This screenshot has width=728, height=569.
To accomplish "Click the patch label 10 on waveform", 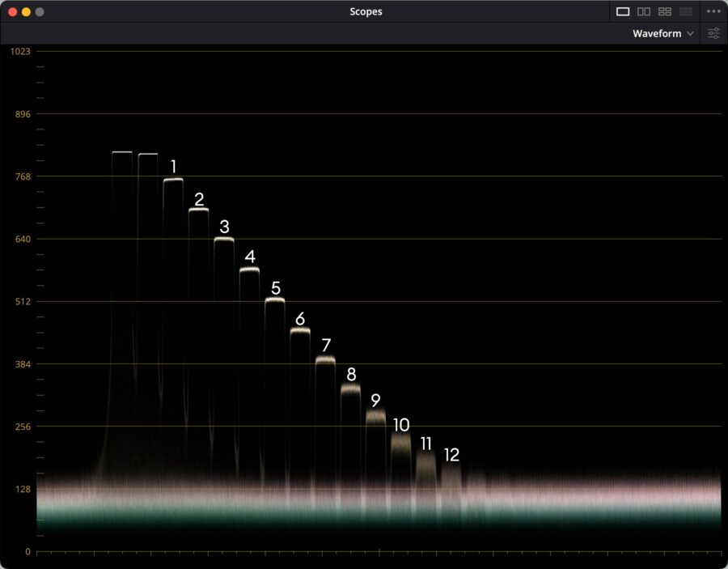I will (x=401, y=425).
